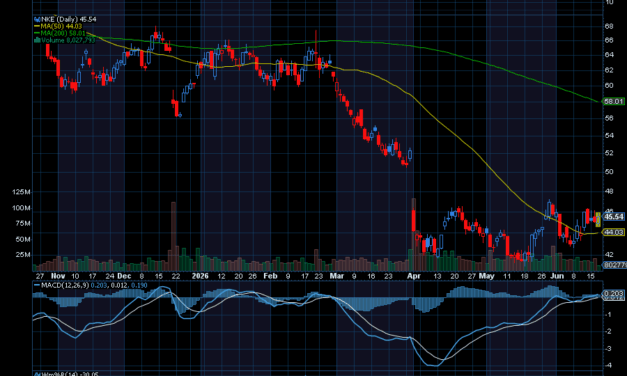This screenshot has width=627, height=376.
Task: Click the Apr month label on the date axis
Action: tap(413, 276)
